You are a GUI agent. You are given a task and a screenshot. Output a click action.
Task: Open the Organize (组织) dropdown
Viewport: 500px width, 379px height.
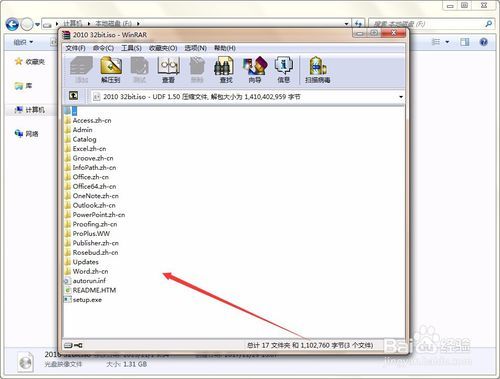(23, 42)
